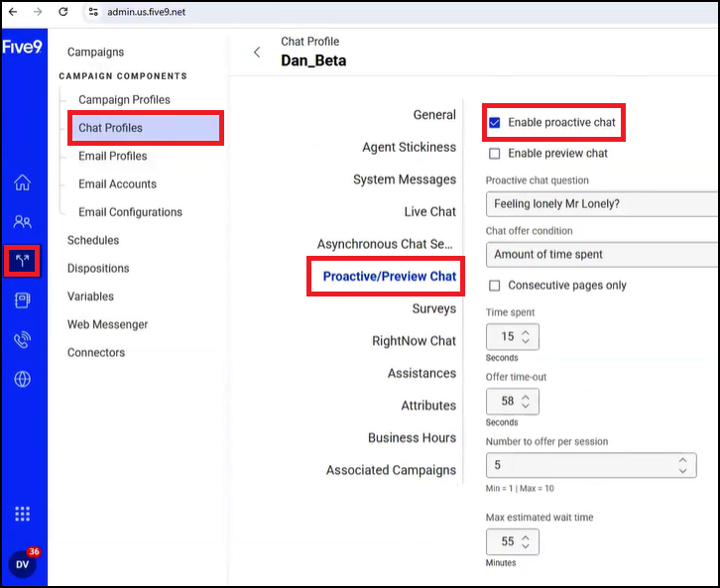The height and width of the screenshot is (588, 720).
Task: Check Enable preview chat
Action: pyautogui.click(x=495, y=154)
